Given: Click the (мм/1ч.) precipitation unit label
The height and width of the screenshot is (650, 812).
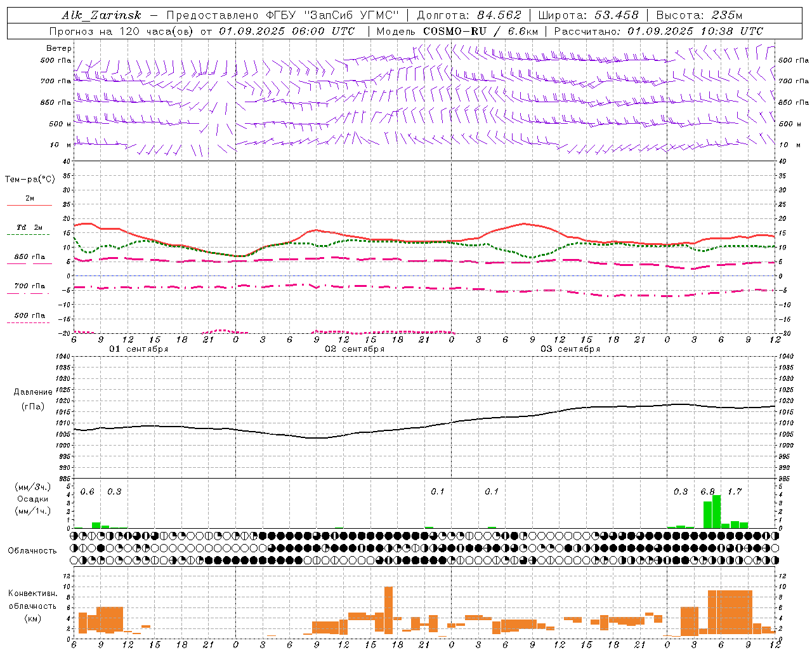Looking at the screenshot, I should click(33, 511).
